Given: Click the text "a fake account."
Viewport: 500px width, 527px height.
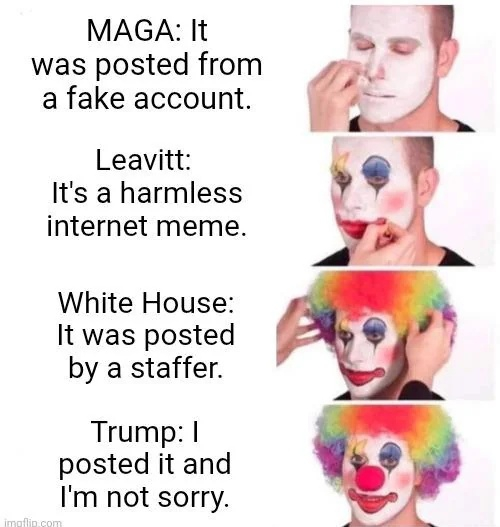Looking at the screenshot, I should [x=147, y=98].
